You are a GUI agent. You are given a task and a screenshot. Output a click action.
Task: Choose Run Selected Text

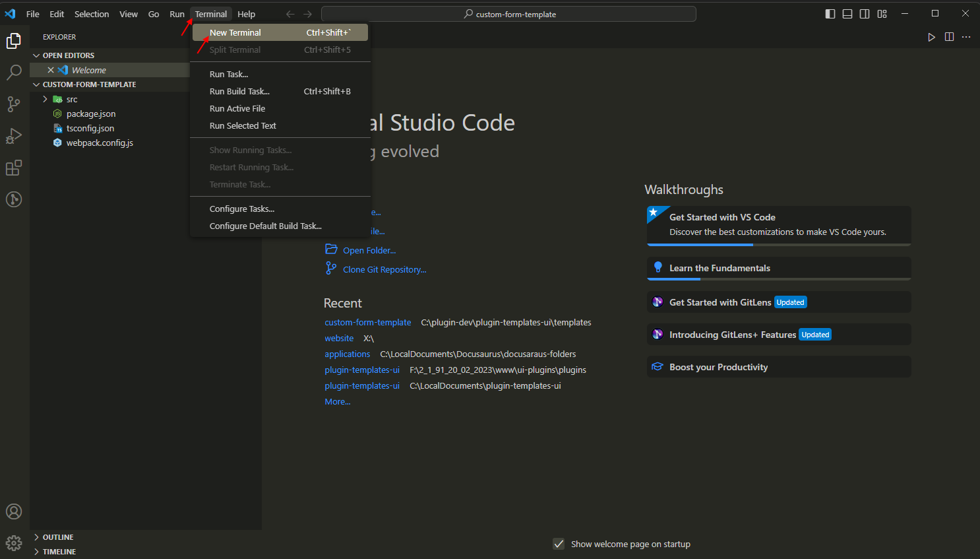click(x=280, y=125)
